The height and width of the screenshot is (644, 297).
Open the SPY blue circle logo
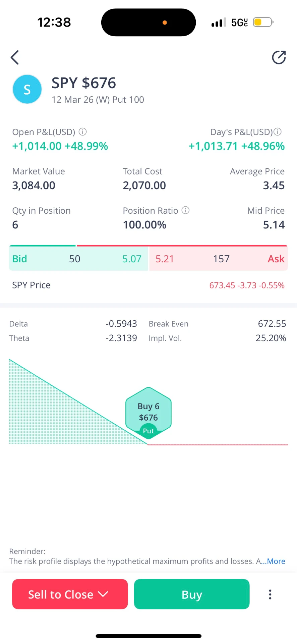pos(27,89)
